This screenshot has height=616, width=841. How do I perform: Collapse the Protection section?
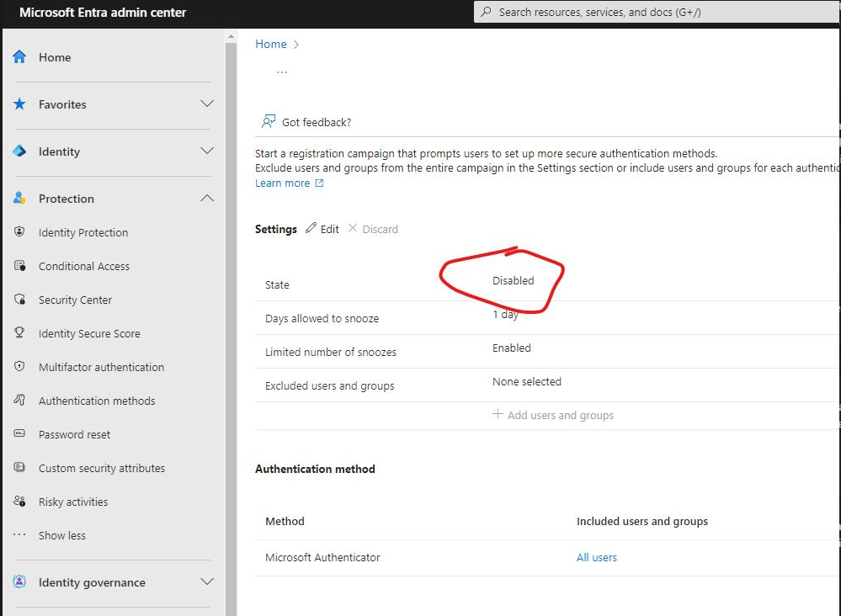pos(206,198)
